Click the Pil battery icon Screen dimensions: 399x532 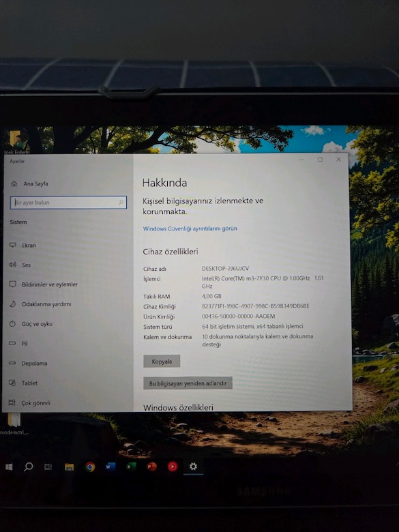coord(12,343)
